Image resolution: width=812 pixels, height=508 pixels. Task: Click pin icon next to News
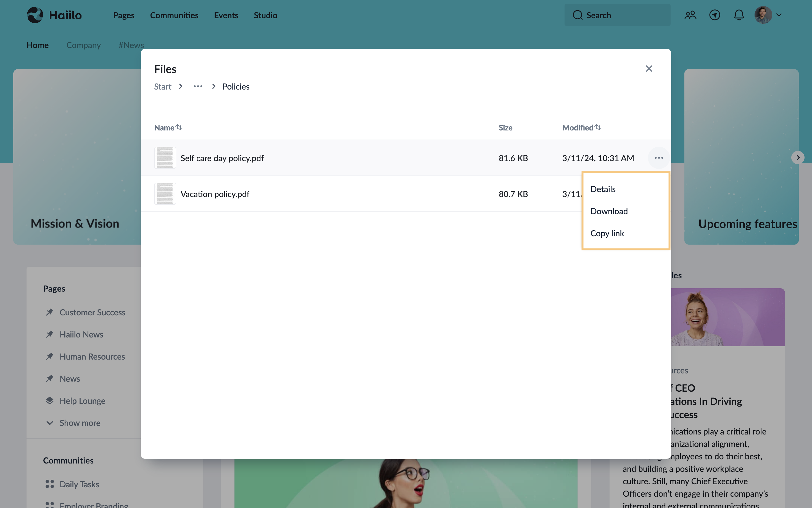(x=50, y=379)
